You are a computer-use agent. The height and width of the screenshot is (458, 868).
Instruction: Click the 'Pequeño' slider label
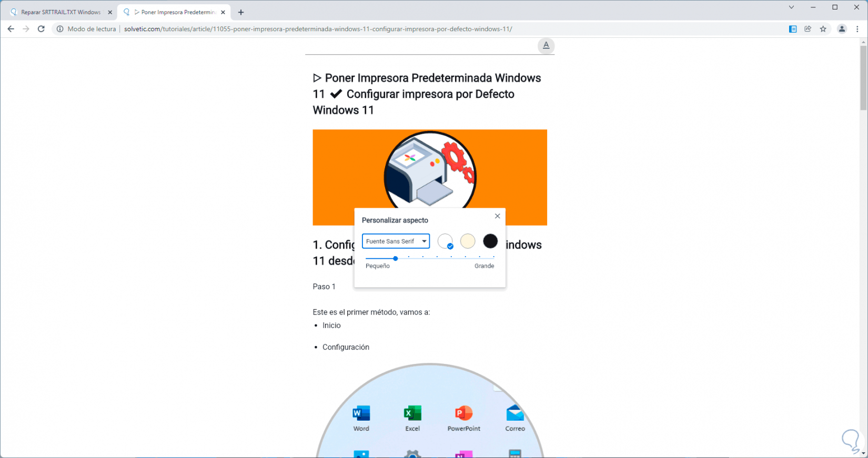pyautogui.click(x=378, y=266)
